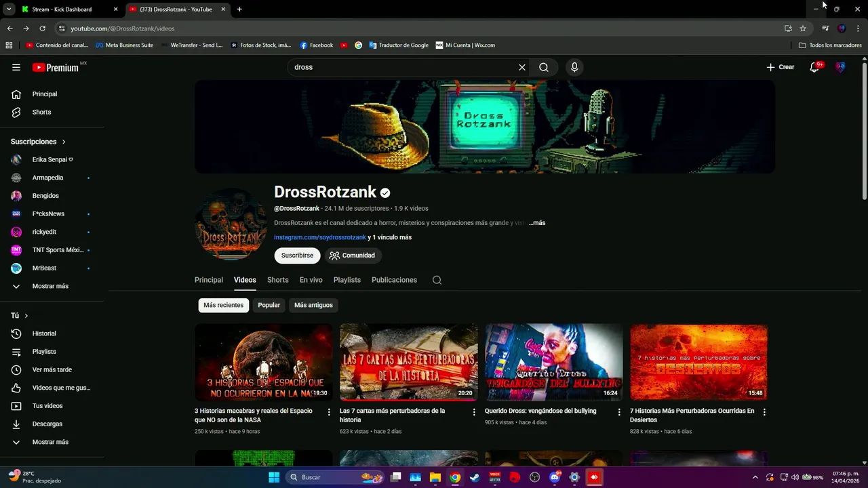The image size is (868, 488).
Task: Switch to the Publicaciones channel tab
Action: pos(394,280)
